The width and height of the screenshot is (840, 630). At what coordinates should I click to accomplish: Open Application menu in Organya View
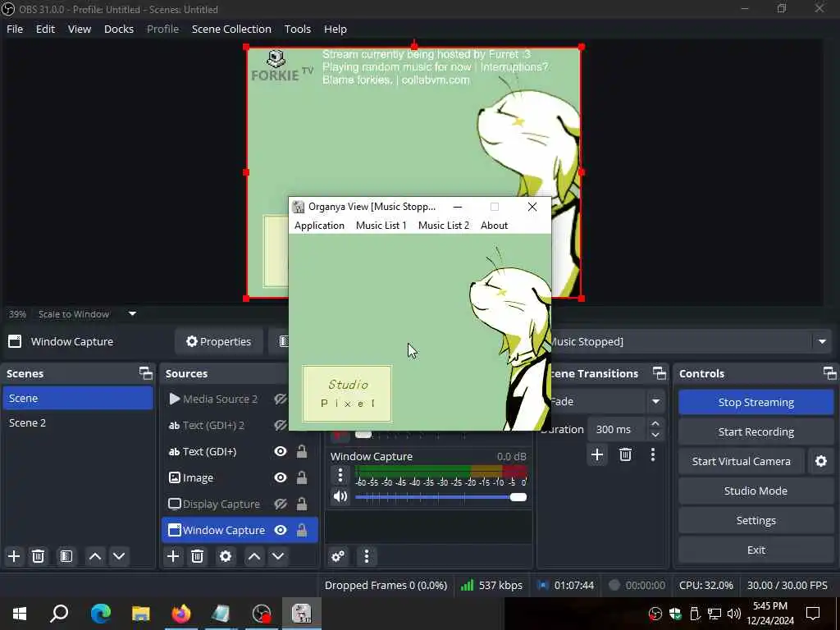319,226
